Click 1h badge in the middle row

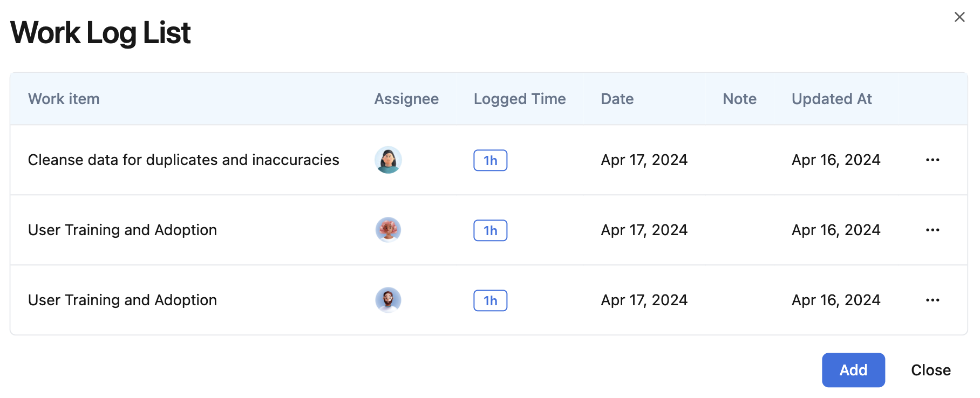[x=490, y=231]
